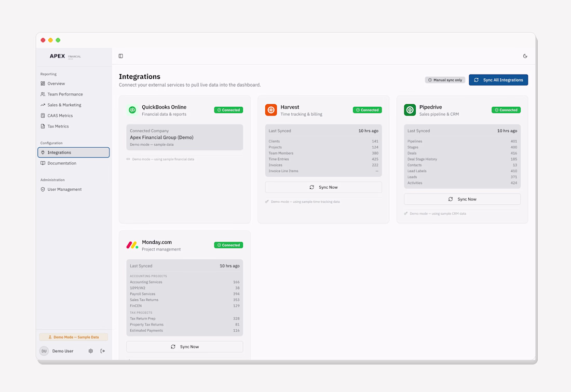The width and height of the screenshot is (571, 392).
Task: Click the Team Performance people icon
Action: click(x=43, y=94)
